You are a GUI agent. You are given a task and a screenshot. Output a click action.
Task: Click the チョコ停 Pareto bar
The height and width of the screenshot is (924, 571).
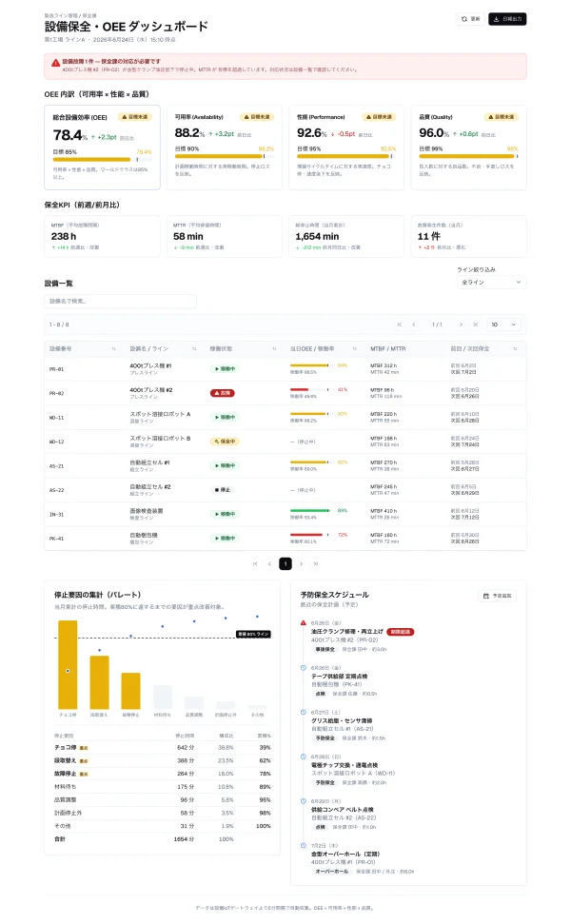(68, 665)
